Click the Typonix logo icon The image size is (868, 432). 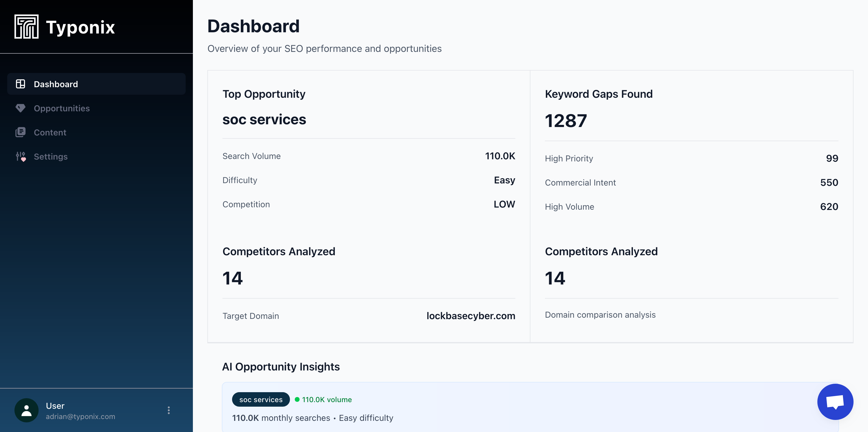point(26,27)
